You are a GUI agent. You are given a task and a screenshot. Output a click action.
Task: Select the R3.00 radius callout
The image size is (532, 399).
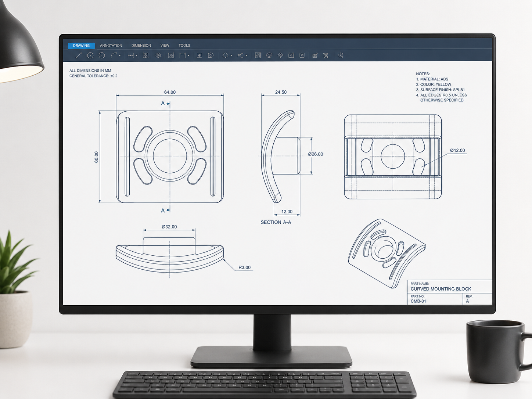(244, 267)
